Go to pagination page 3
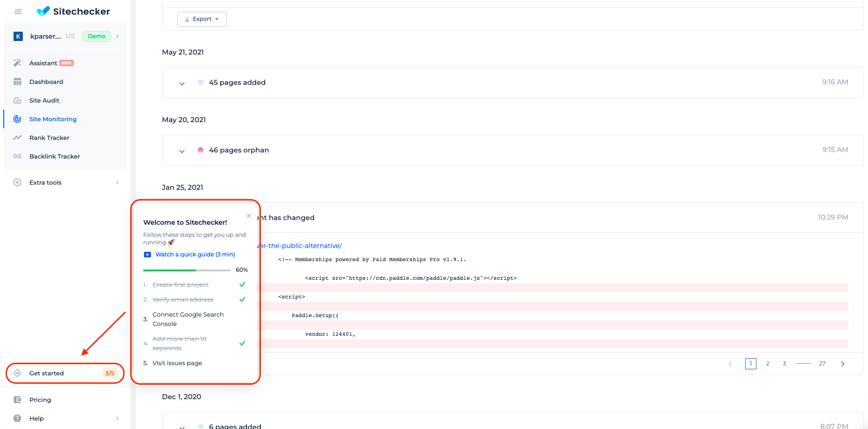Screen dimensions: 868x429 [x=784, y=364]
